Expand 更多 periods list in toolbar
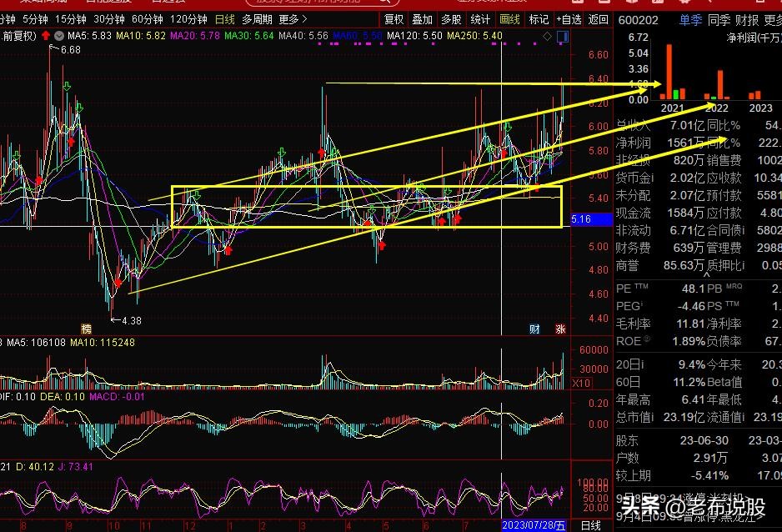This screenshot has width=782, height=532. coord(293,19)
